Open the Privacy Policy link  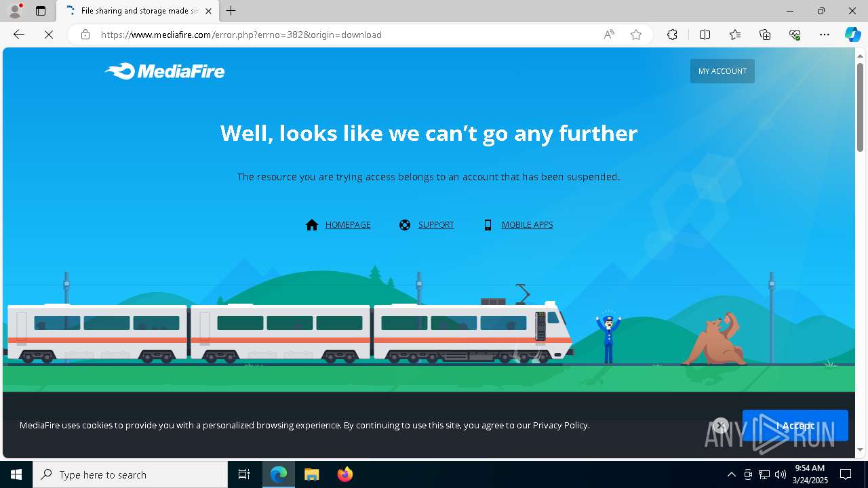(x=560, y=425)
